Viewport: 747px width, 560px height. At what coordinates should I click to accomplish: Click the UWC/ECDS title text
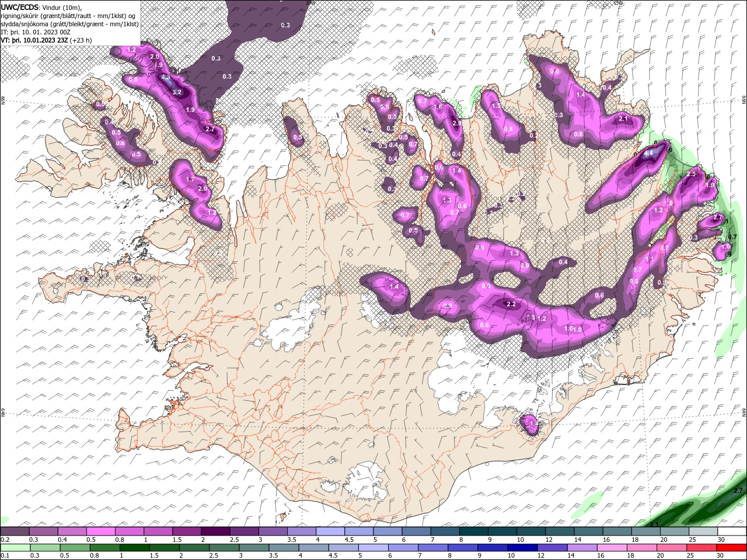coord(20,6)
